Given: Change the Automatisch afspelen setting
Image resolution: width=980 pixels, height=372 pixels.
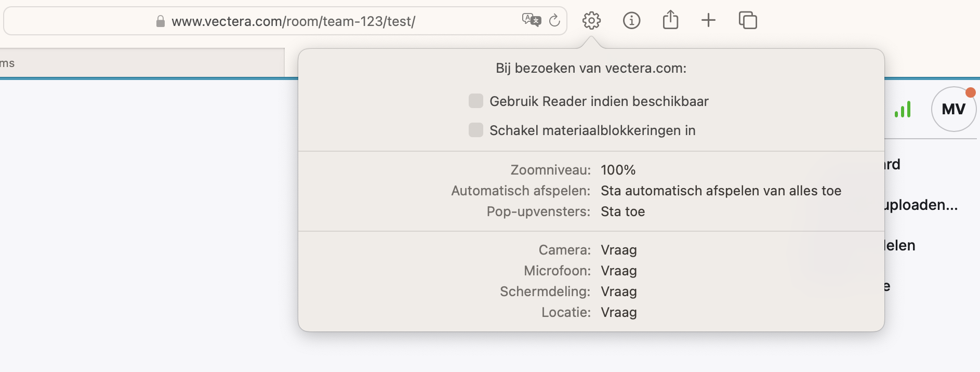Looking at the screenshot, I should pyautogui.click(x=721, y=191).
